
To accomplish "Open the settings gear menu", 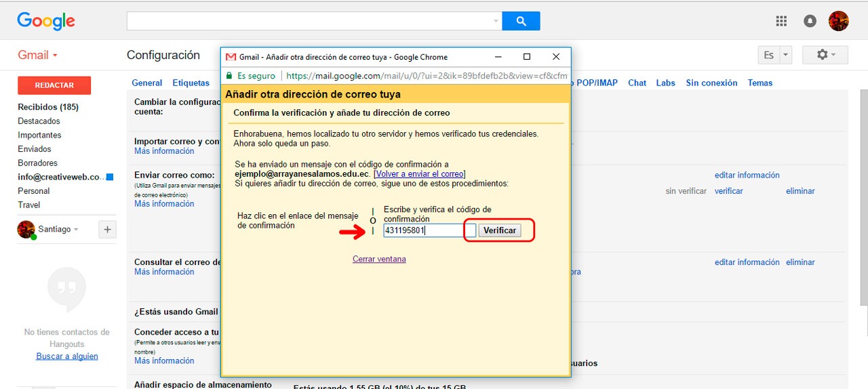I will tap(825, 55).
